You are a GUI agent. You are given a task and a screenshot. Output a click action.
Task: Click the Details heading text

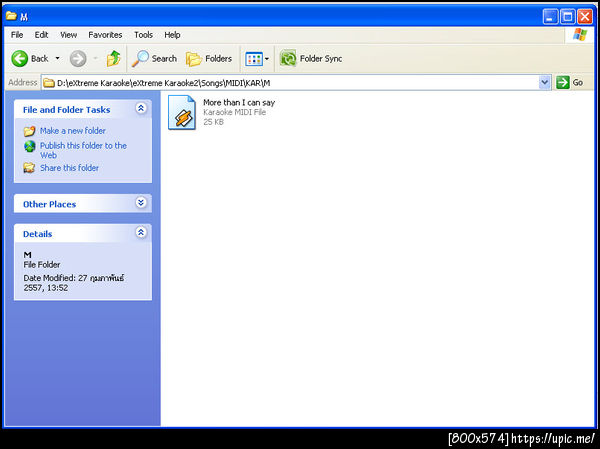pos(38,234)
